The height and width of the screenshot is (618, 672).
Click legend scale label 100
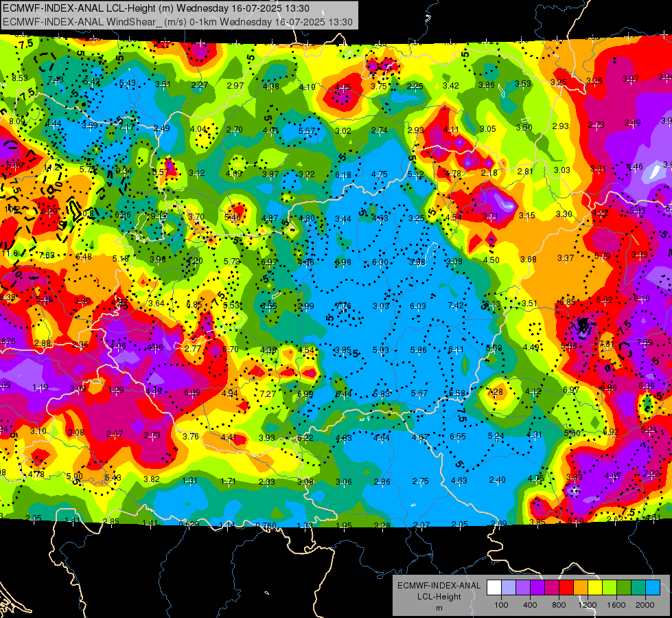(x=501, y=605)
